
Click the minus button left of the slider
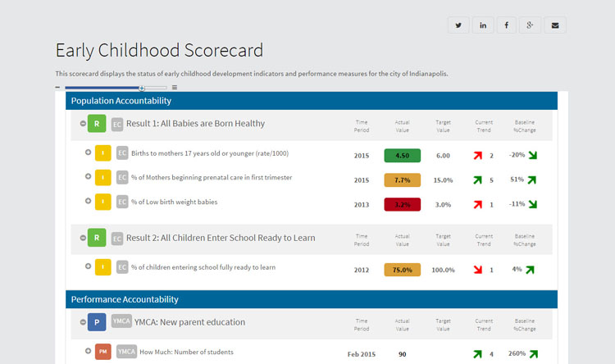coord(58,88)
